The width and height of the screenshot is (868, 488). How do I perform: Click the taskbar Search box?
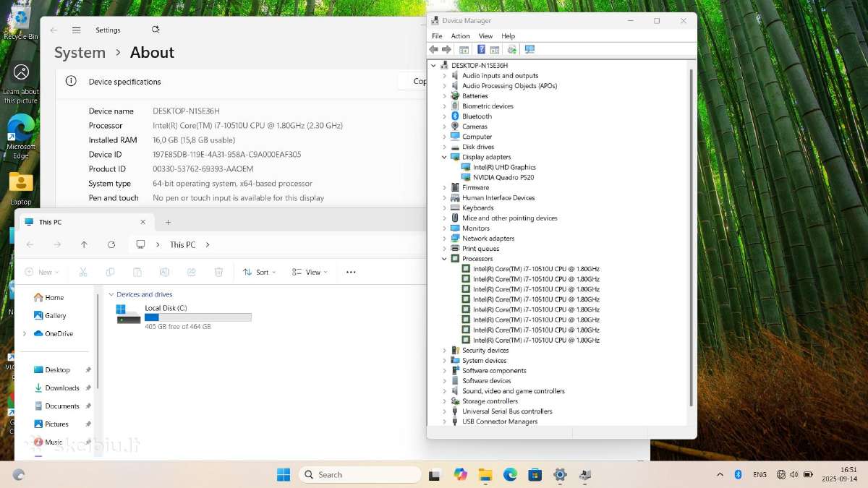[x=359, y=474]
